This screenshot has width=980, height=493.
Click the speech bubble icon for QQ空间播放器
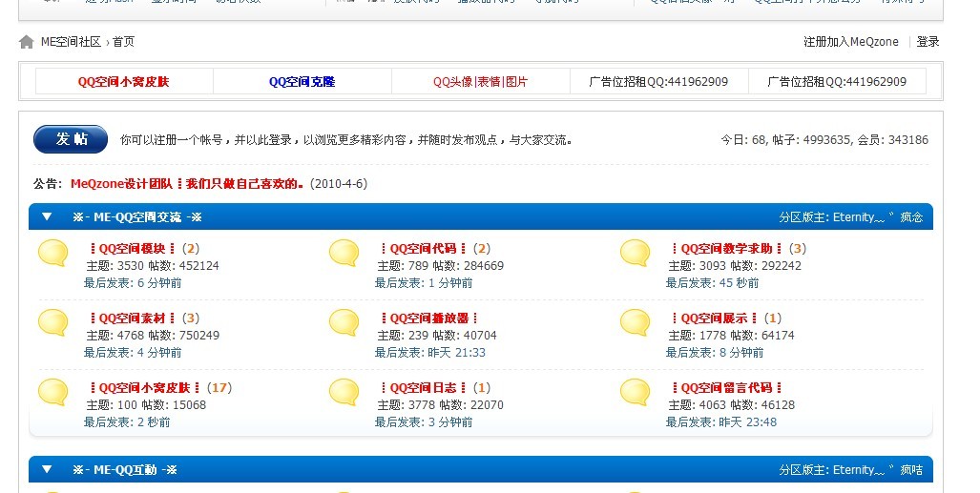click(x=344, y=323)
